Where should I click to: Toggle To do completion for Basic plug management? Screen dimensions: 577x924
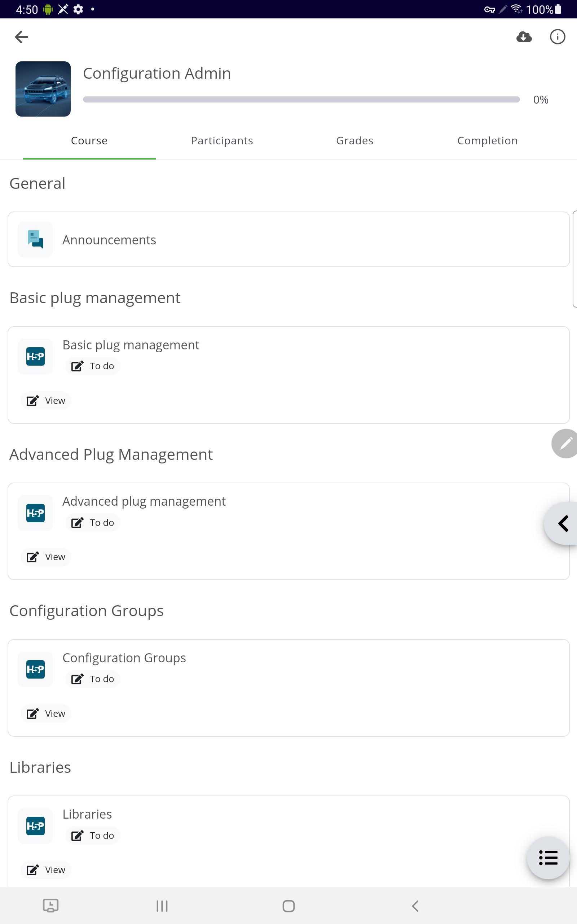click(93, 366)
